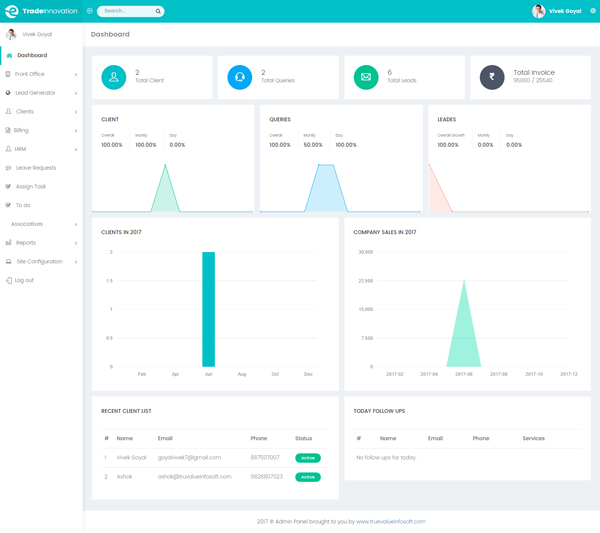This screenshot has width=600, height=533.
Task: Click the Total Queries label
Action: (x=278, y=80)
